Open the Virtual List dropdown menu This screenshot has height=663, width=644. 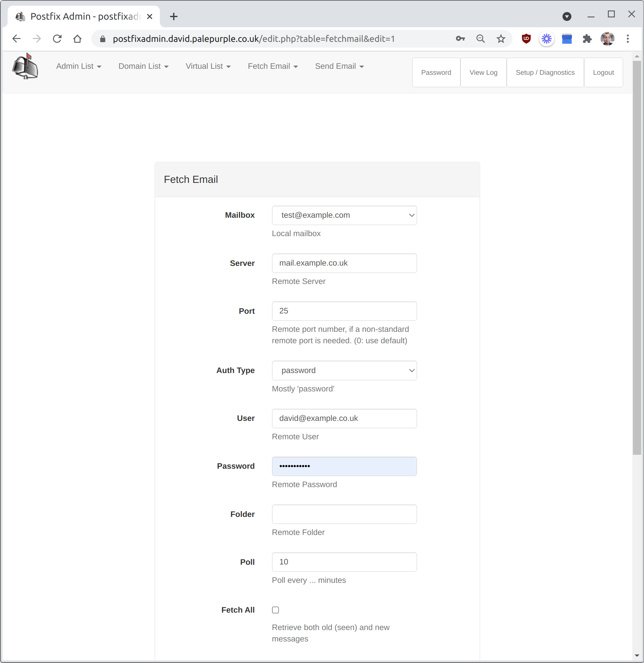pos(208,66)
